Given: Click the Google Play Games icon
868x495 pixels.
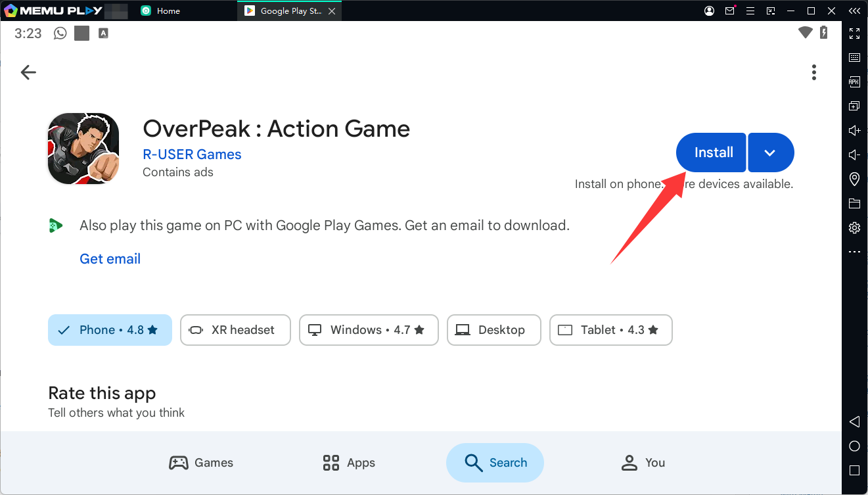Looking at the screenshot, I should pyautogui.click(x=55, y=225).
